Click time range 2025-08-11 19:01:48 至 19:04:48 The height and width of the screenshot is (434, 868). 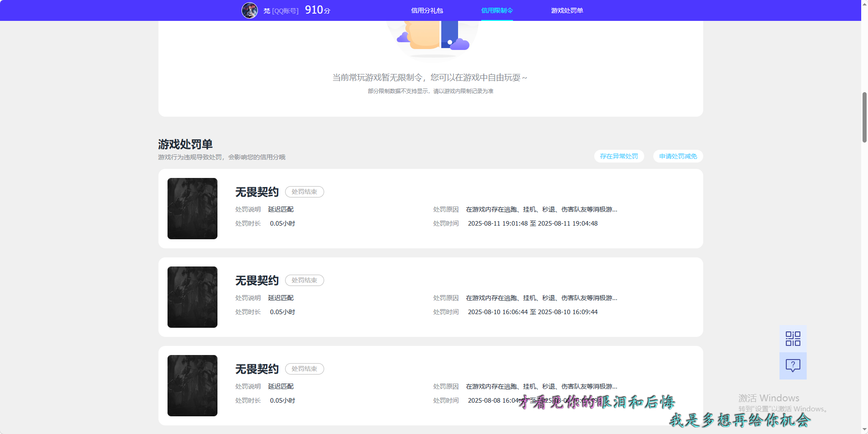533,223
